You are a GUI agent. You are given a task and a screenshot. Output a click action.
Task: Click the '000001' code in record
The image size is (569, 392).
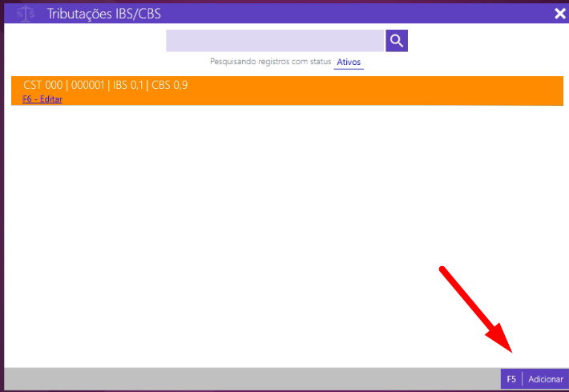click(x=88, y=85)
